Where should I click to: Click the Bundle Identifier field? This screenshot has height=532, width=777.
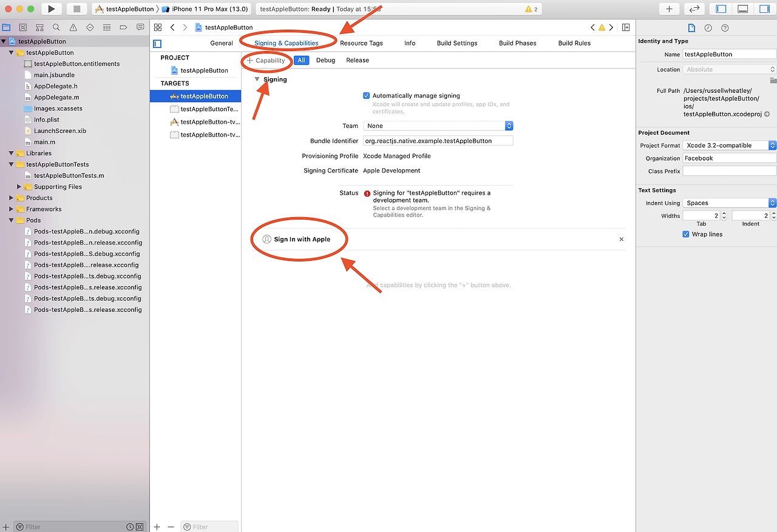click(x=438, y=140)
